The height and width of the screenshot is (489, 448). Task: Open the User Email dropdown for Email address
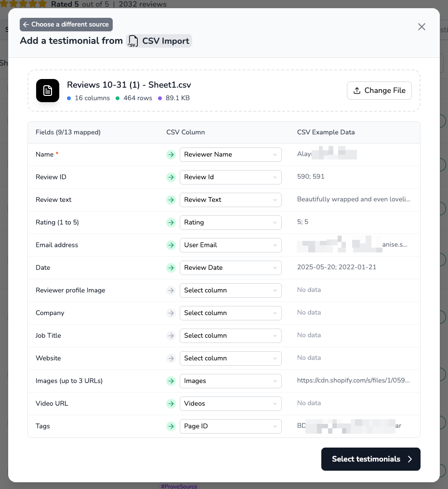pos(230,245)
